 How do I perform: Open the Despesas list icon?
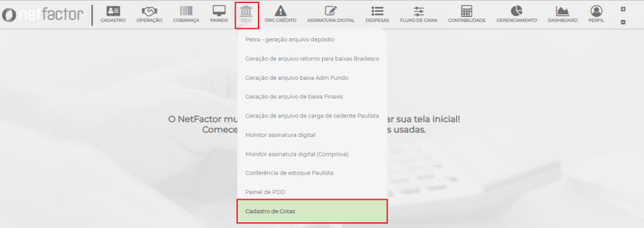[377, 11]
